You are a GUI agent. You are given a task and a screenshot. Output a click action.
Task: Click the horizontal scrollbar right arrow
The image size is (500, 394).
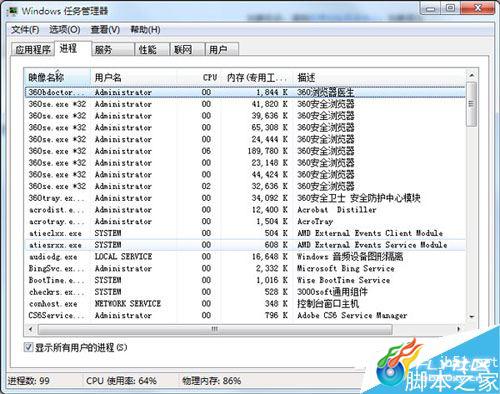point(459,329)
